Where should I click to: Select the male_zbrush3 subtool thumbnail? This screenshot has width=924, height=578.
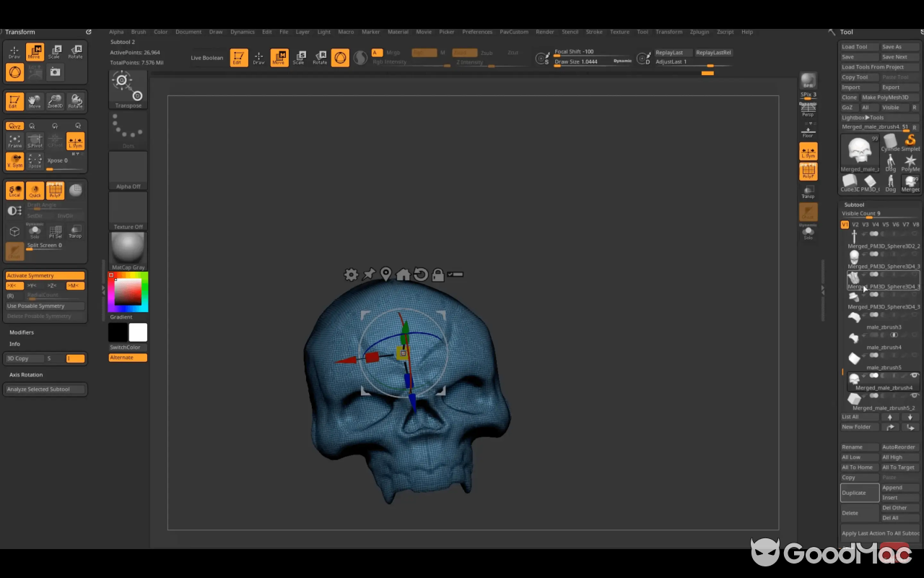(853, 316)
